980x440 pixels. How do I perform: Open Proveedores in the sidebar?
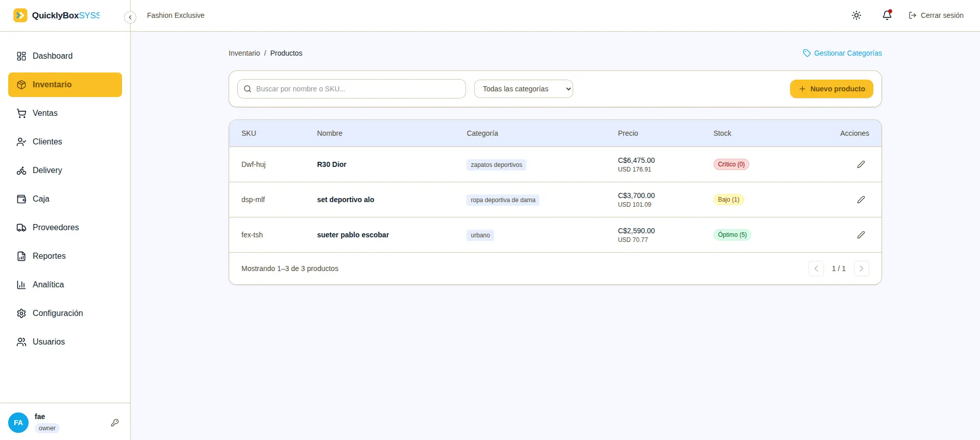click(x=65, y=228)
